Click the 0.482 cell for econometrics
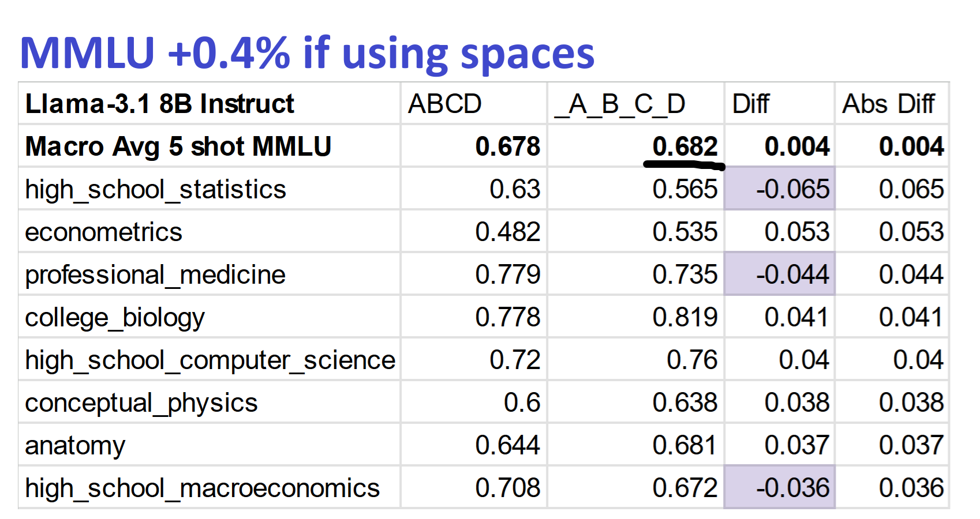Viewport: 980px width, 519px height. pos(507,232)
